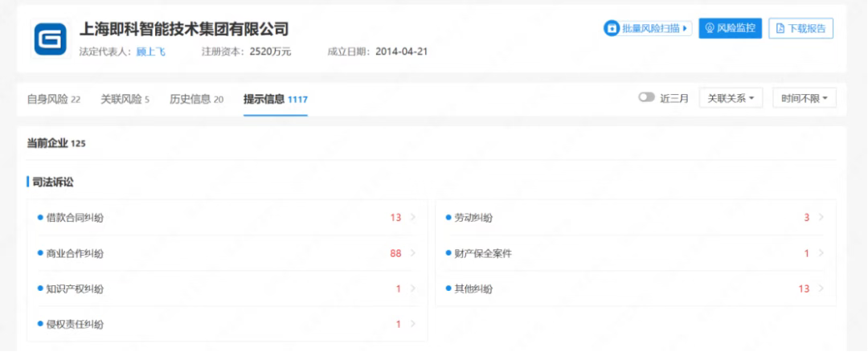Download the report
868x352 pixels.
point(800,28)
